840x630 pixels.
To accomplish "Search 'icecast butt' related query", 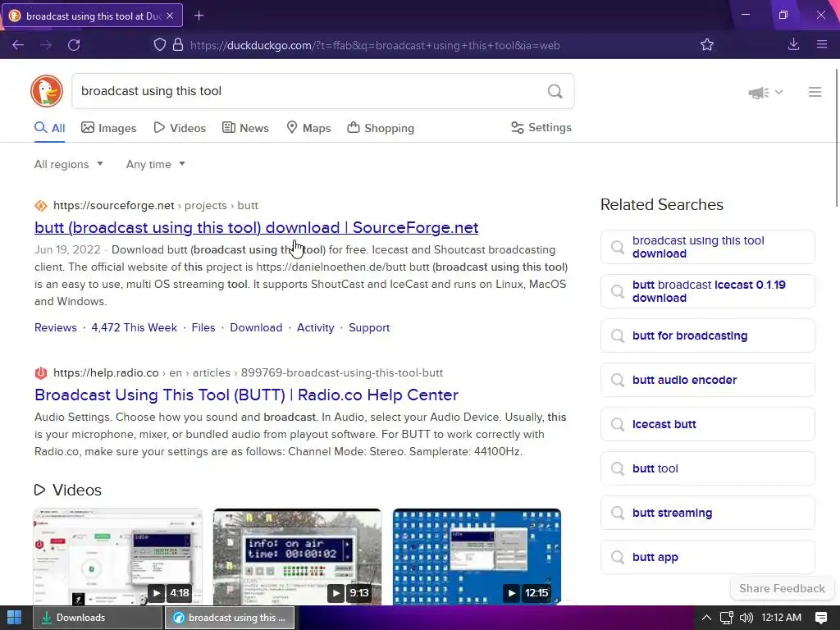I will coord(708,424).
